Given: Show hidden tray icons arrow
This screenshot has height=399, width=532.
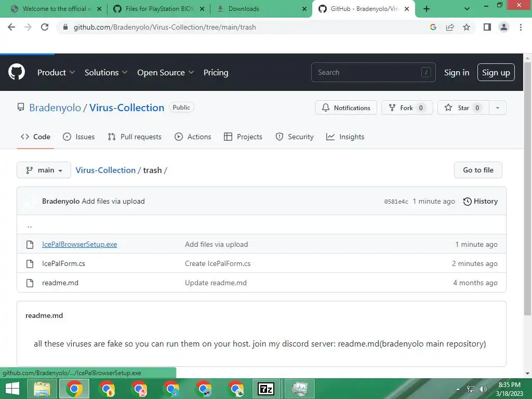Looking at the screenshot, I should pyautogui.click(x=458, y=389).
